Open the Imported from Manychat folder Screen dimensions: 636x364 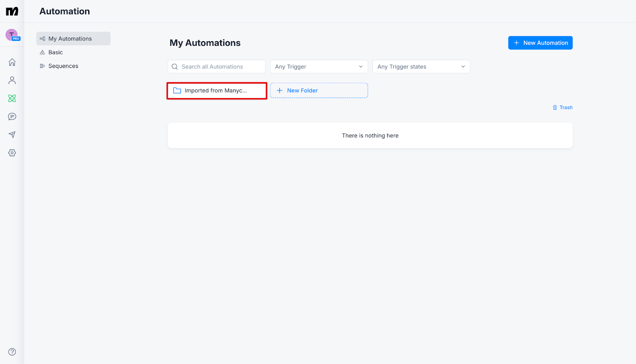217,91
